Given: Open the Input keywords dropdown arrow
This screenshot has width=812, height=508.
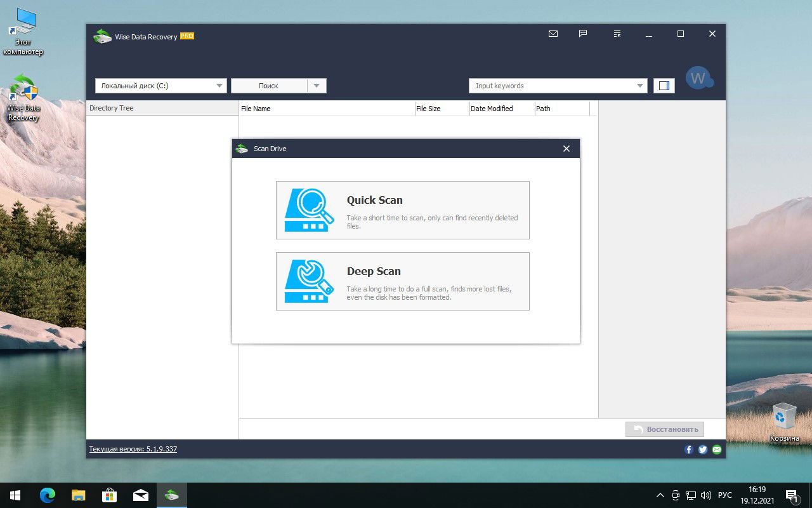Looking at the screenshot, I should coord(640,86).
